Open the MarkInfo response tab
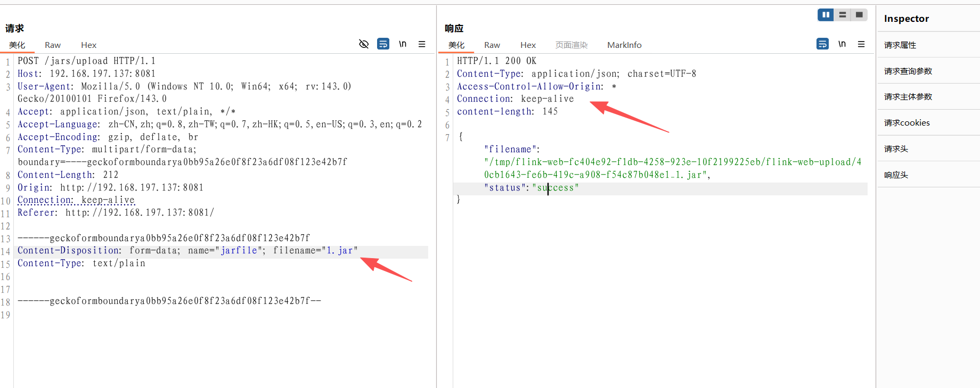 pos(624,45)
